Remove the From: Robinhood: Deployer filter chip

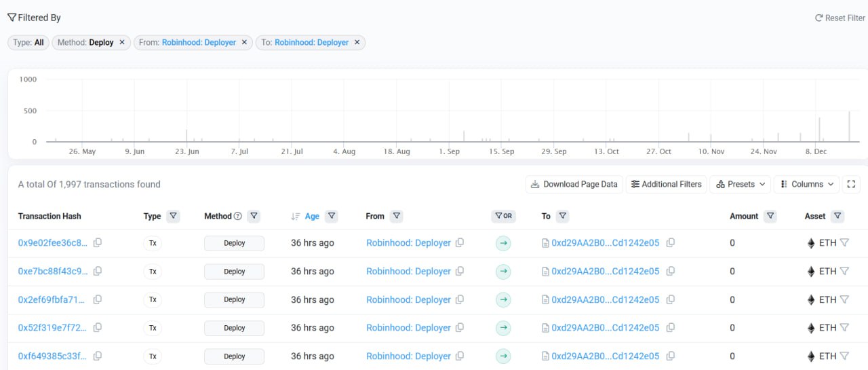pyautogui.click(x=244, y=42)
